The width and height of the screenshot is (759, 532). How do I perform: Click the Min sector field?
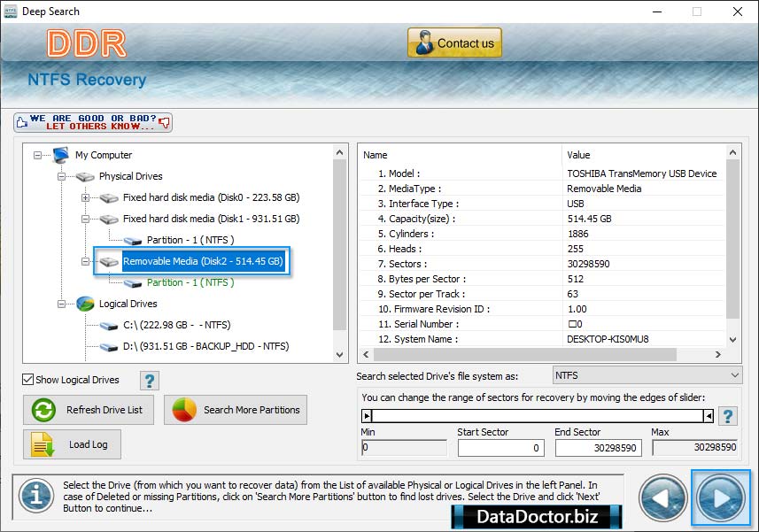click(x=404, y=447)
